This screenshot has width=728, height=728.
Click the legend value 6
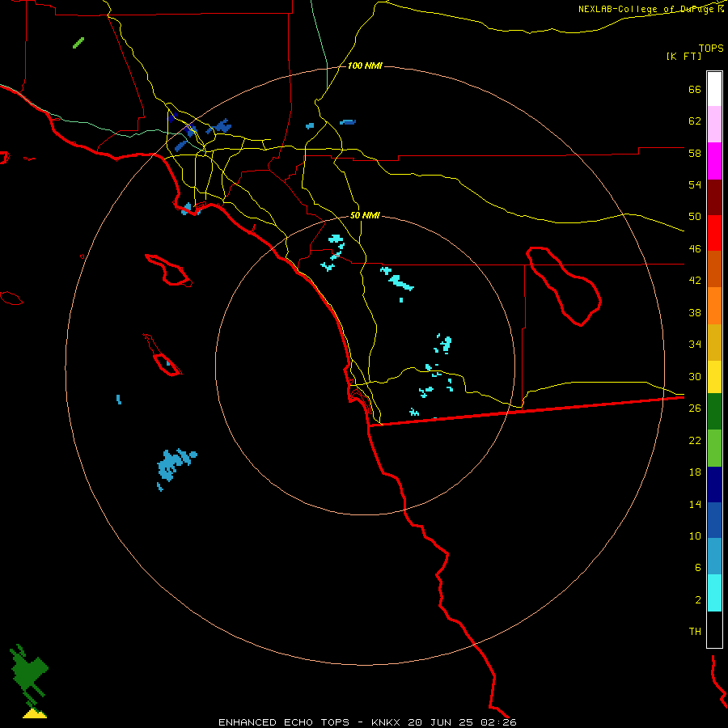click(698, 568)
